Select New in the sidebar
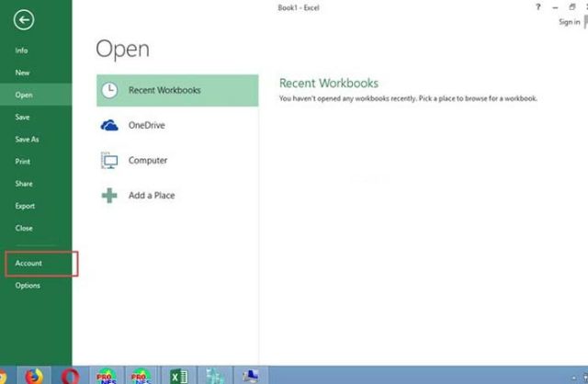The image size is (588, 384). [x=22, y=73]
